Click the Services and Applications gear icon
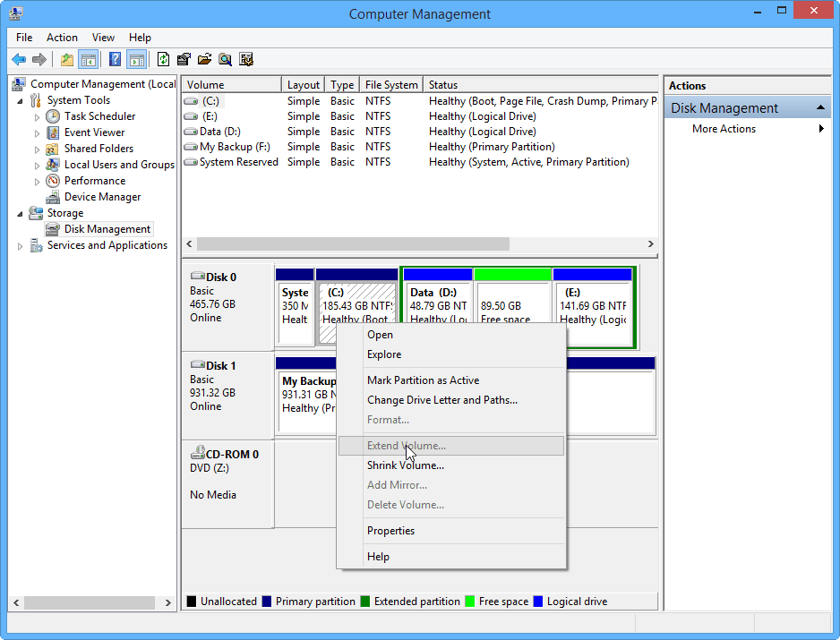 coord(36,245)
